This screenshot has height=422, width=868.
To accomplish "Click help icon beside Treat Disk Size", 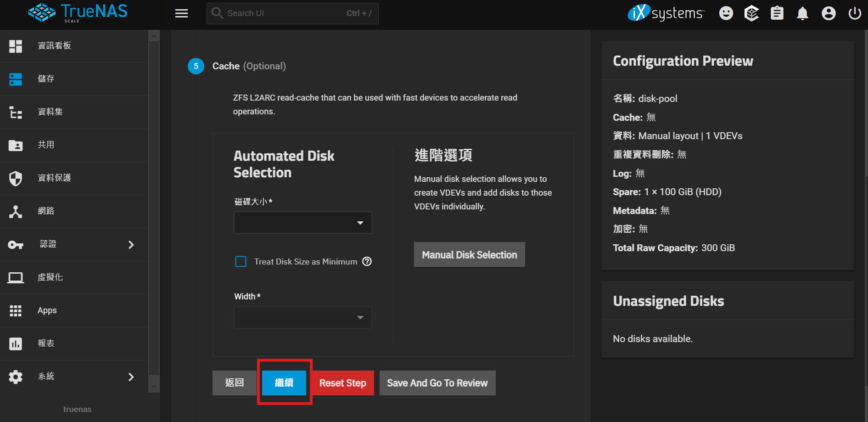I will click(x=367, y=261).
